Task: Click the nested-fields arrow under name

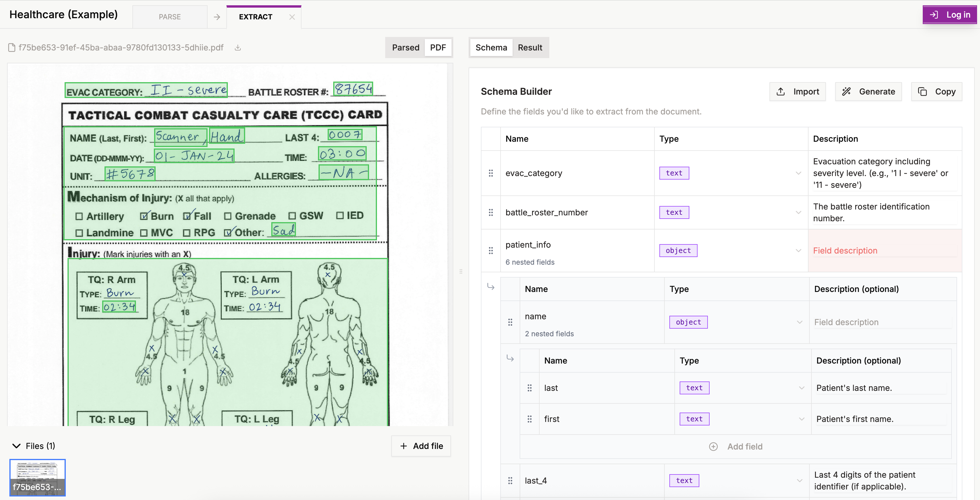Action: click(510, 358)
